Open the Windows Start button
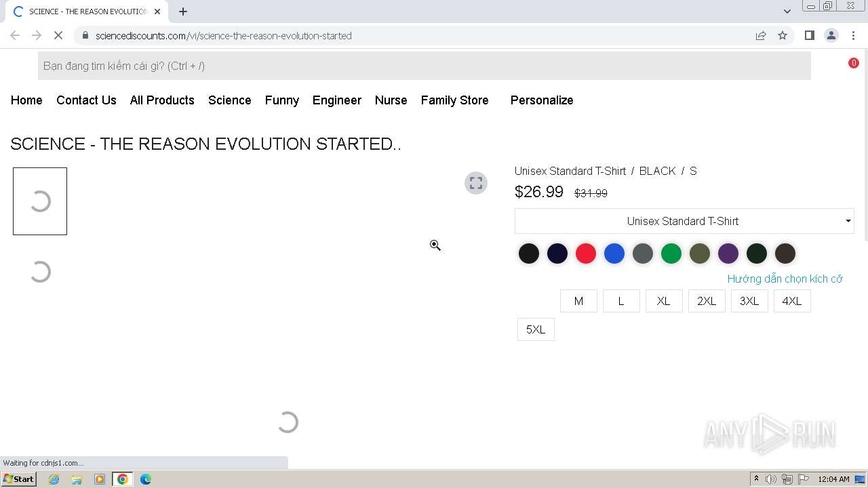 pyautogui.click(x=18, y=479)
